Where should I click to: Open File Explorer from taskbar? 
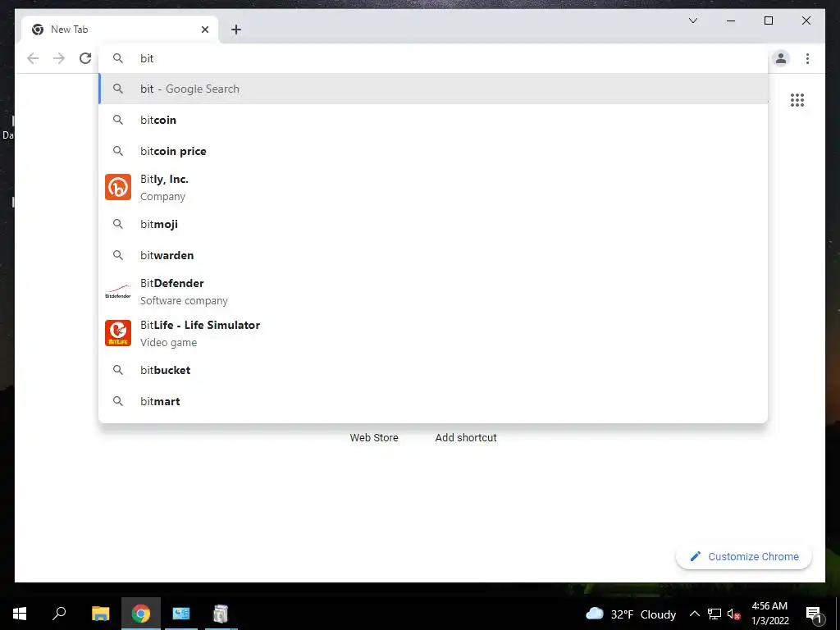click(x=100, y=614)
